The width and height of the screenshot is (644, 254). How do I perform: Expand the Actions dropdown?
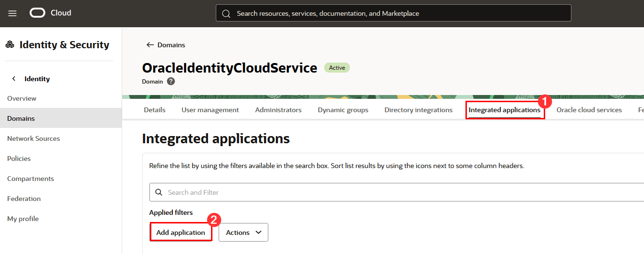coord(243,233)
